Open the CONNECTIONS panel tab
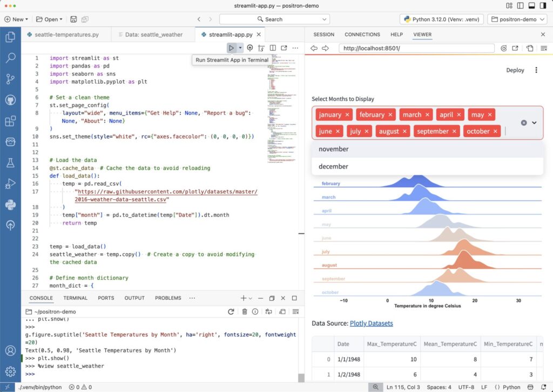Screen dimensions: 553x392 pyautogui.click(x=362, y=34)
